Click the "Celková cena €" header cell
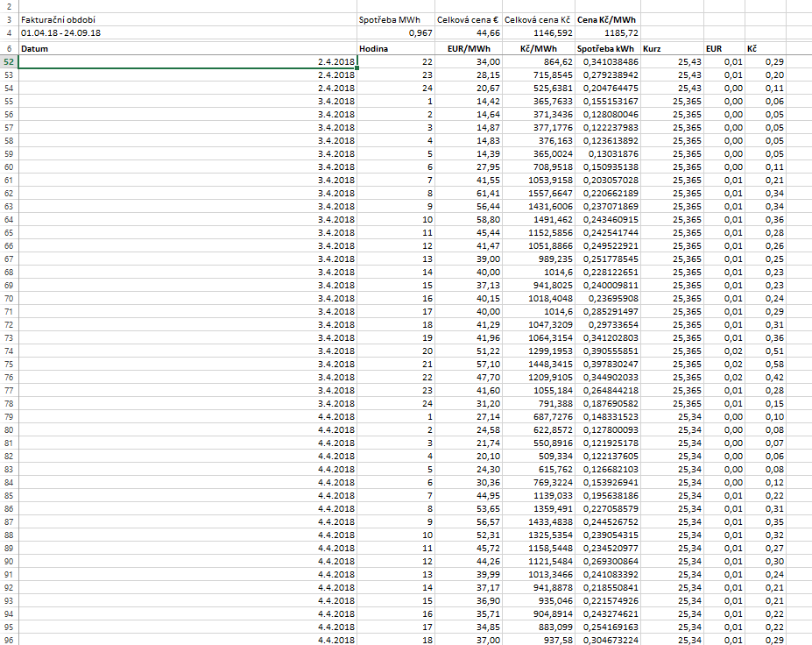Image resolution: width=812 pixels, height=645 pixels. click(x=470, y=18)
